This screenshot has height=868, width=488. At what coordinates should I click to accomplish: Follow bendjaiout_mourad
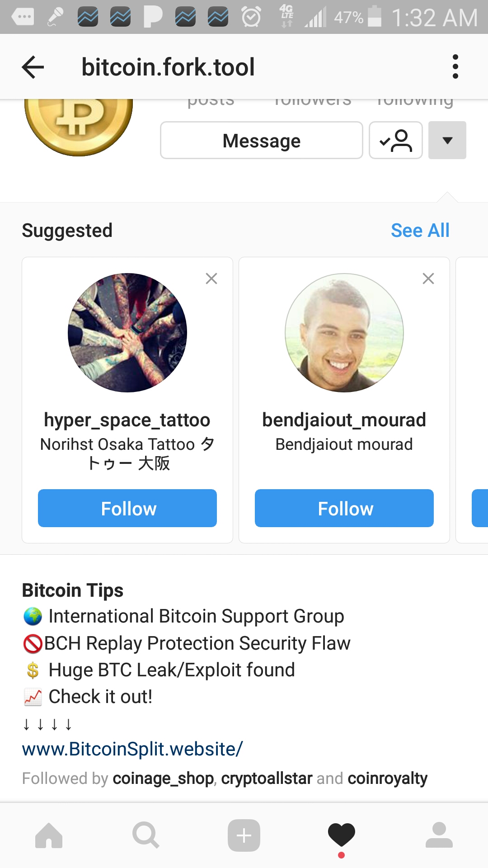[x=344, y=508]
